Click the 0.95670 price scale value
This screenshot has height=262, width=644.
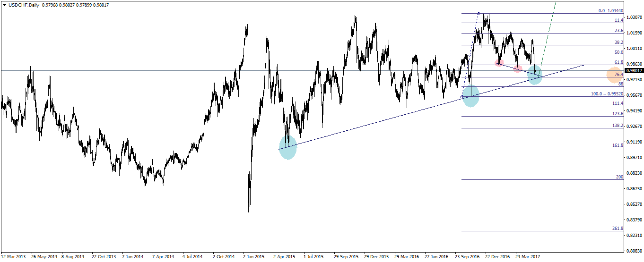(x=634, y=95)
